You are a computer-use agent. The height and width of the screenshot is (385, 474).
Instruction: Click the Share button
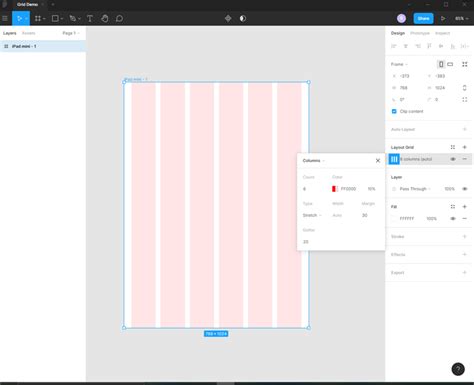pos(423,18)
